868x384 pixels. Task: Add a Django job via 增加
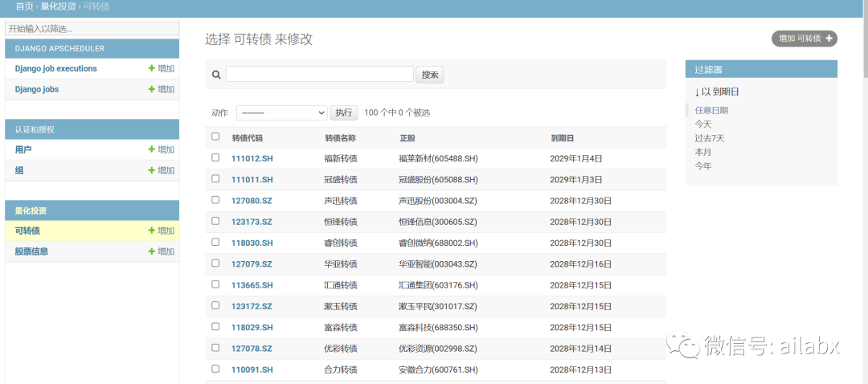(x=161, y=89)
